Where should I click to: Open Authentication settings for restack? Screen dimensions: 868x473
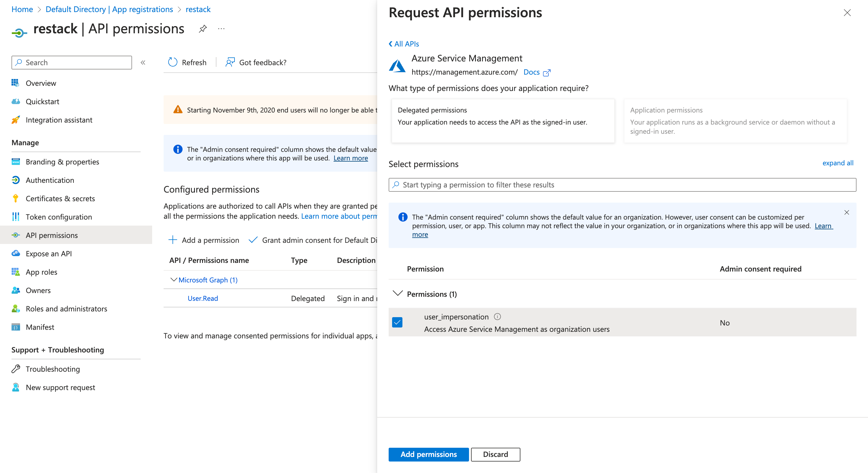click(x=50, y=180)
